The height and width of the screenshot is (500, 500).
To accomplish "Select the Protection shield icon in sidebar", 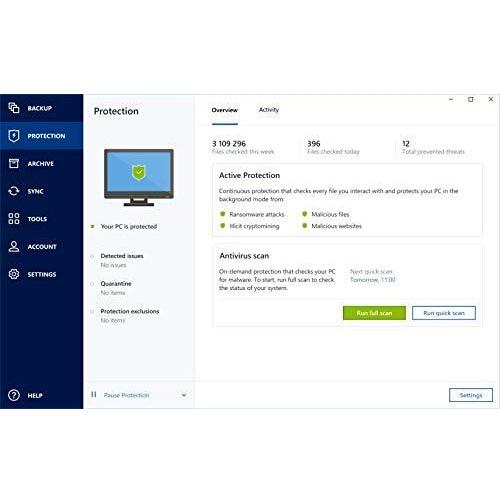I will tap(14, 136).
